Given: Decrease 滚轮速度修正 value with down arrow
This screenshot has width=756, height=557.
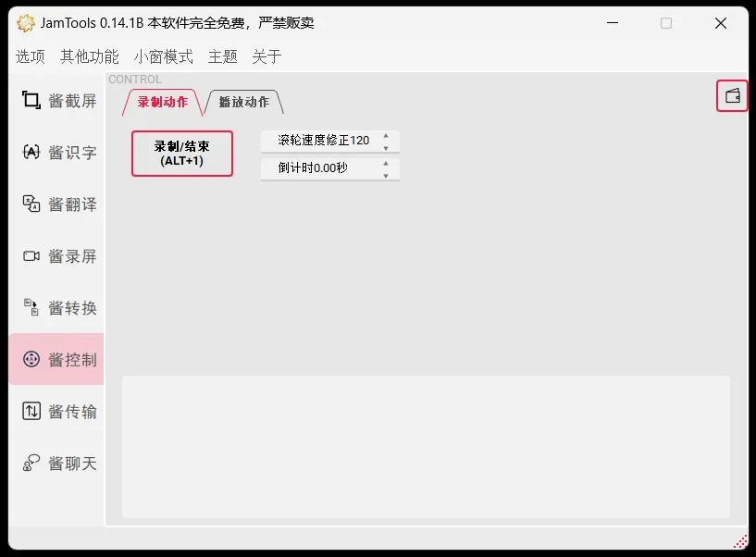Looking at the screenshot, I should pos(386,148).
